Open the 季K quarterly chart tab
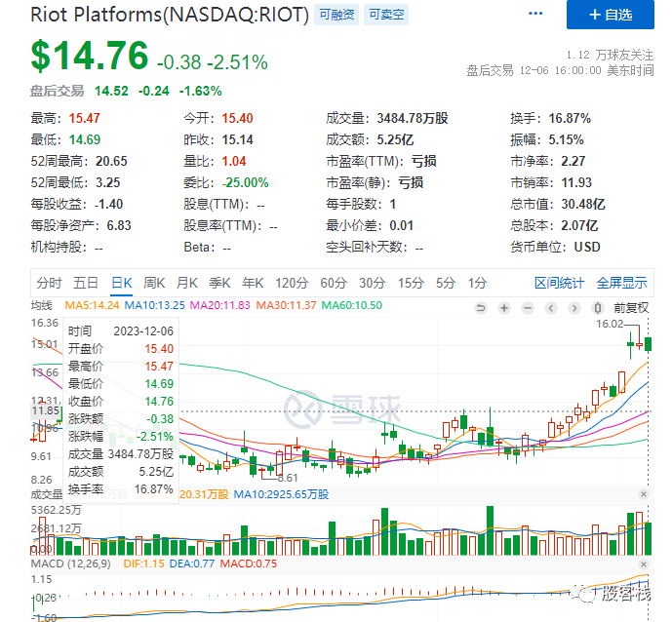Image resolution: width=672 pixels, height=622 pixels. coord(219,283)
